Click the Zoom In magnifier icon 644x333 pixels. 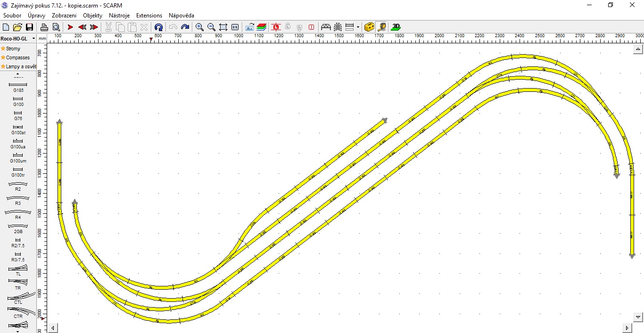point(199,27)
